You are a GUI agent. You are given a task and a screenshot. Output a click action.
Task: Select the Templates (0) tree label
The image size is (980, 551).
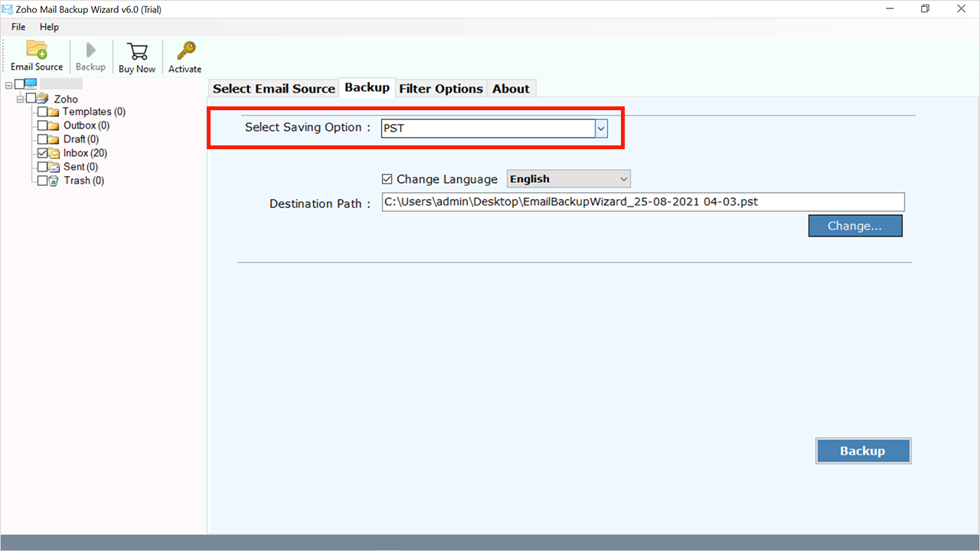94,112
